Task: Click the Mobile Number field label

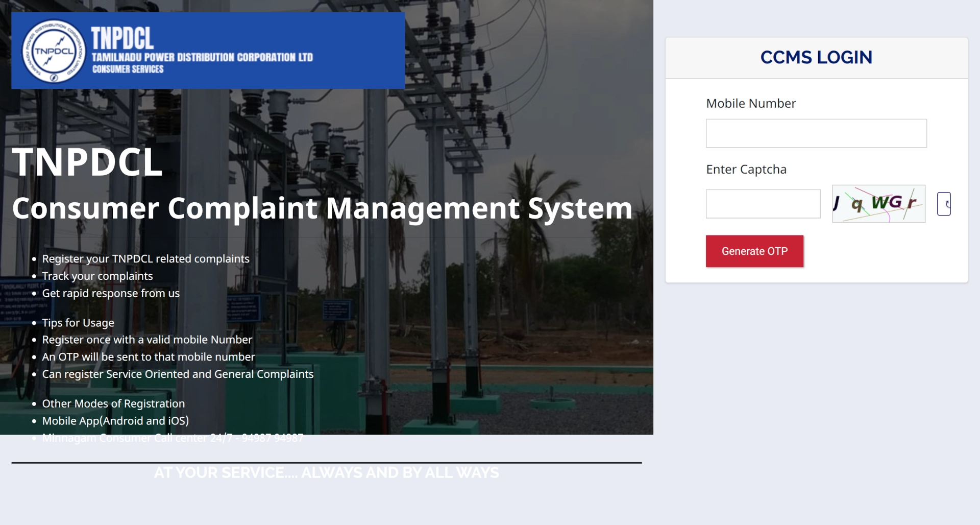Action: (x=750, y=104)
